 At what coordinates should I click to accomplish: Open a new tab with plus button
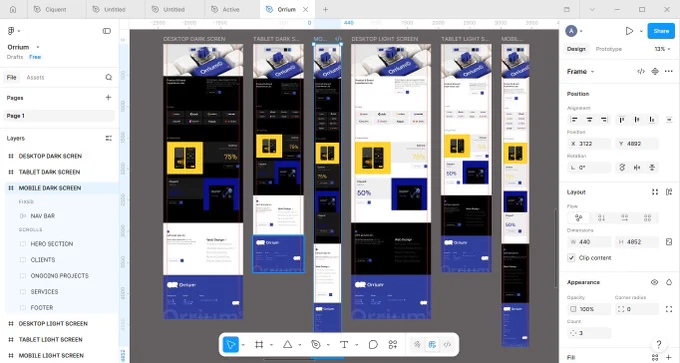325,9
